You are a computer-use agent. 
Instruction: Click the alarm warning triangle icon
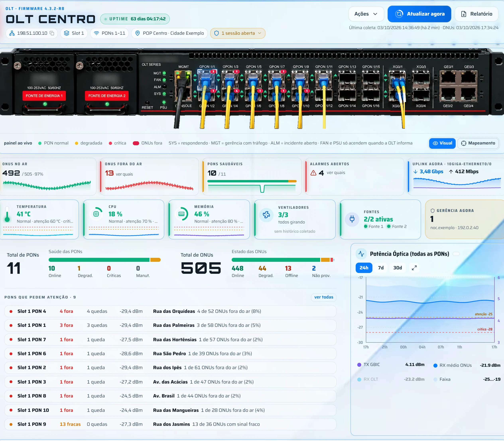(313, 173)
